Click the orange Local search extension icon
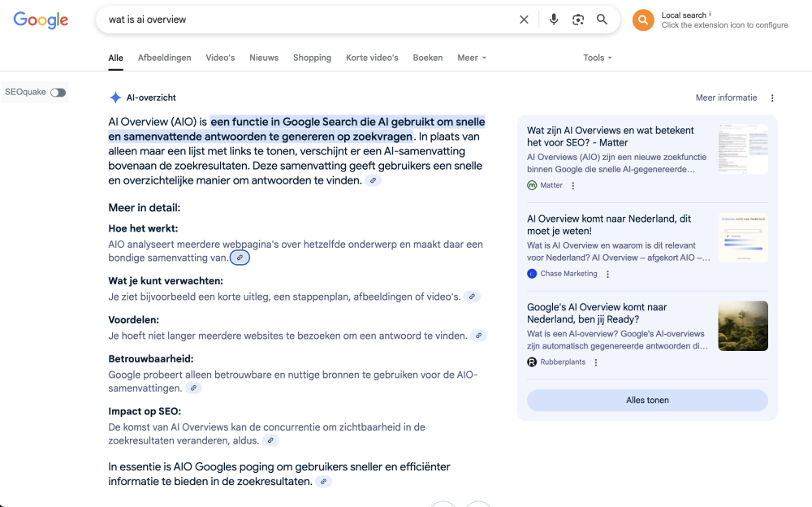The height and width of the screenshot is (507, 812). 643,20
